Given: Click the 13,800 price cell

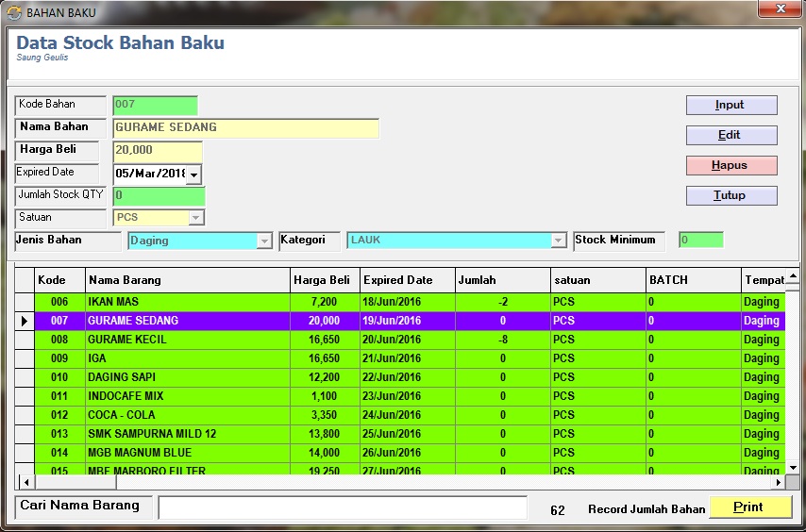Looking at the screenshot, I should [x=325, y=435].
